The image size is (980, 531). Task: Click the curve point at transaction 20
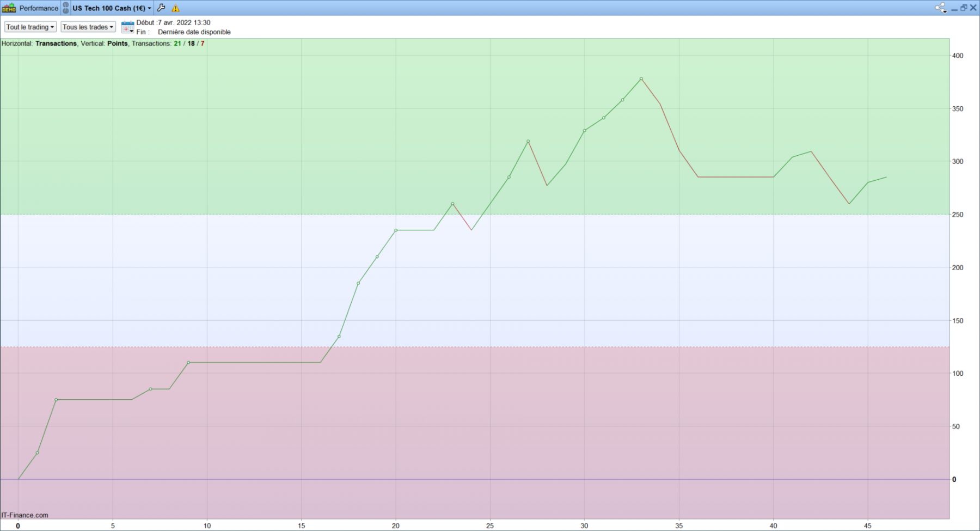396,230
